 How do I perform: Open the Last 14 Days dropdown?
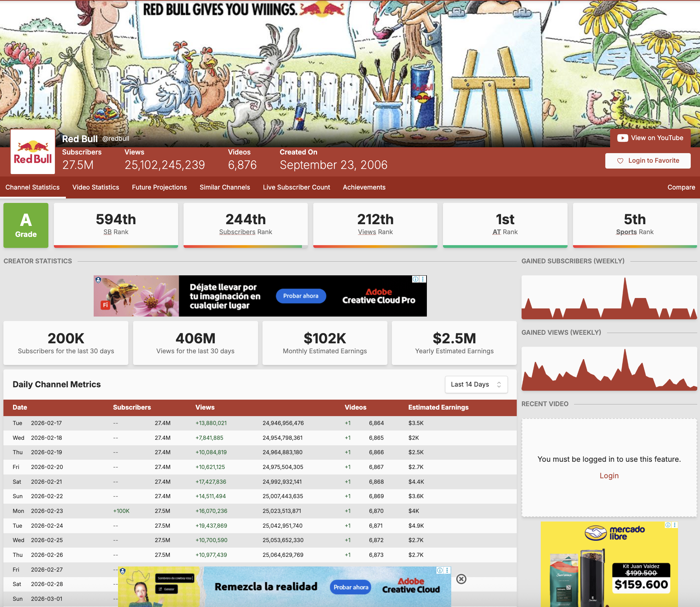point(476,385)
